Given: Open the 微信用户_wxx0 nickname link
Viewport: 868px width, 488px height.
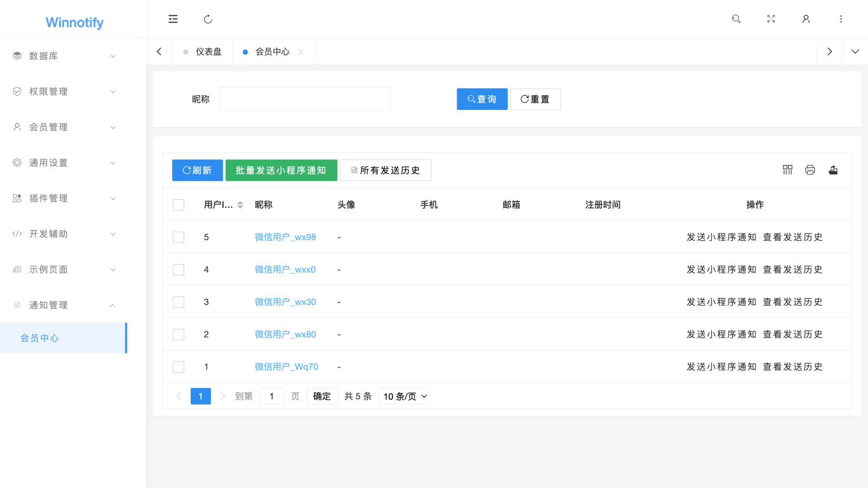Looking at the screenshot, I should click(285, 270).
